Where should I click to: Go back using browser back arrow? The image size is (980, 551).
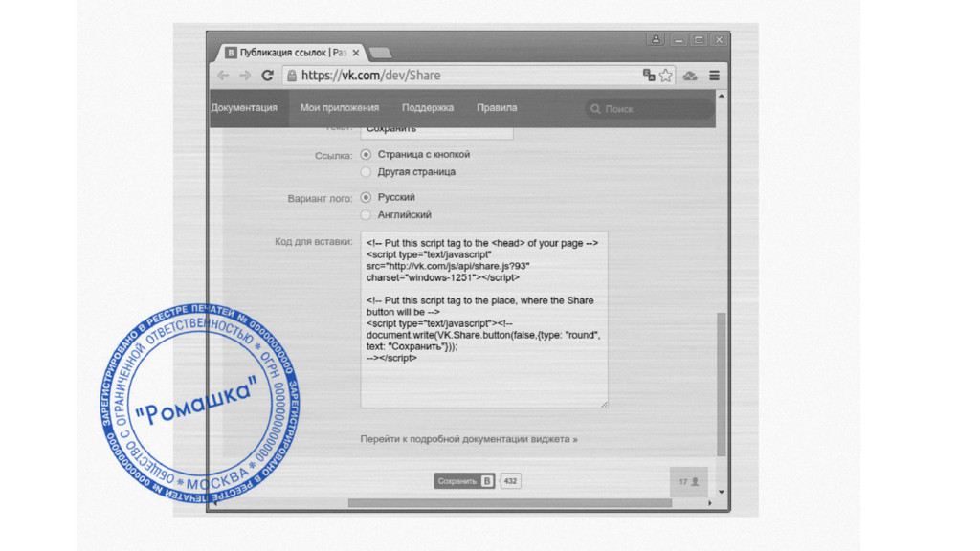coord(223,76)
